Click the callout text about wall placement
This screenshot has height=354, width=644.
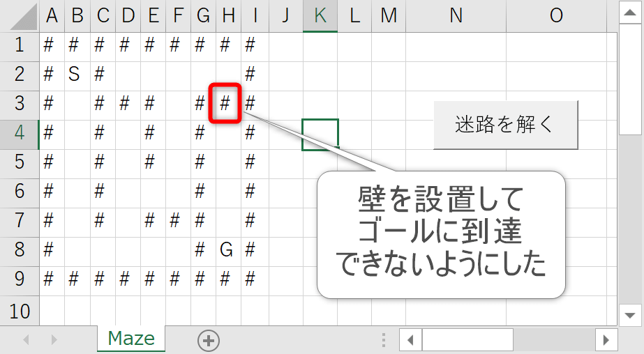pyautogui.click(x=440, y=233)
